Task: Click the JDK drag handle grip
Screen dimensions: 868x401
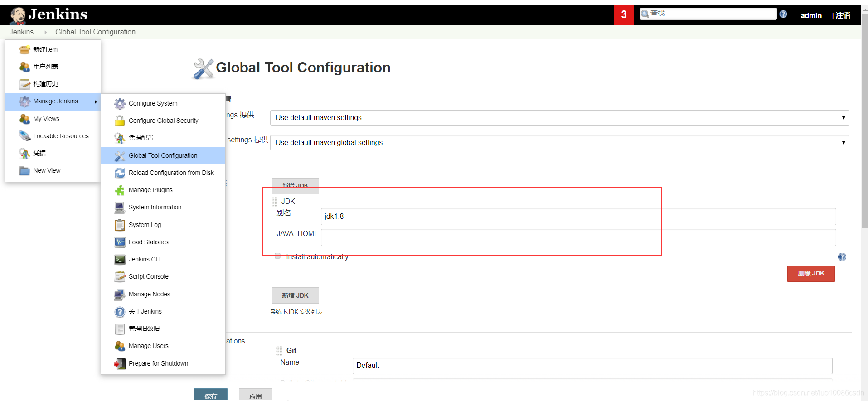Action: pos(275,202)
